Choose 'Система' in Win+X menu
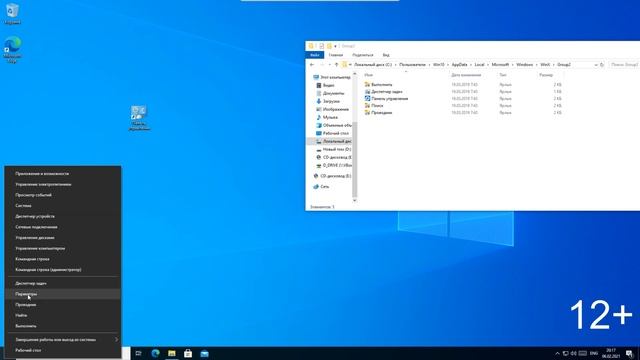This screenshot has height=360, width=640. point(63,206)
